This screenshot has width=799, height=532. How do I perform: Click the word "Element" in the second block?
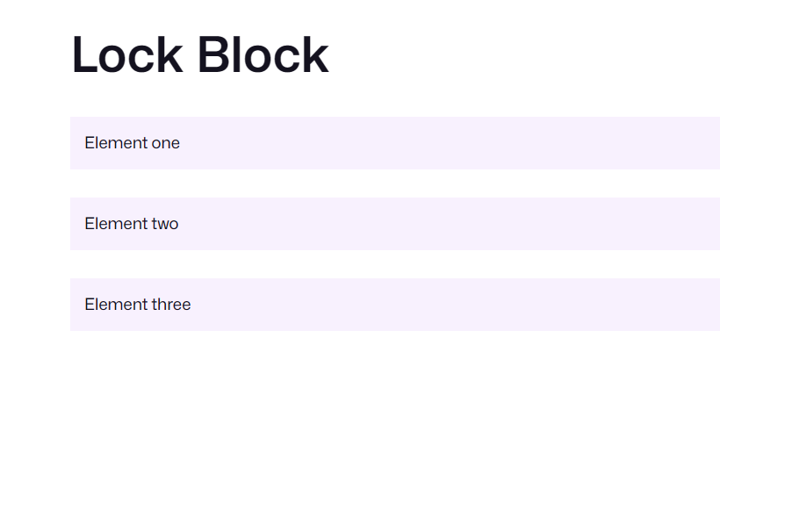tap(116, 224)
